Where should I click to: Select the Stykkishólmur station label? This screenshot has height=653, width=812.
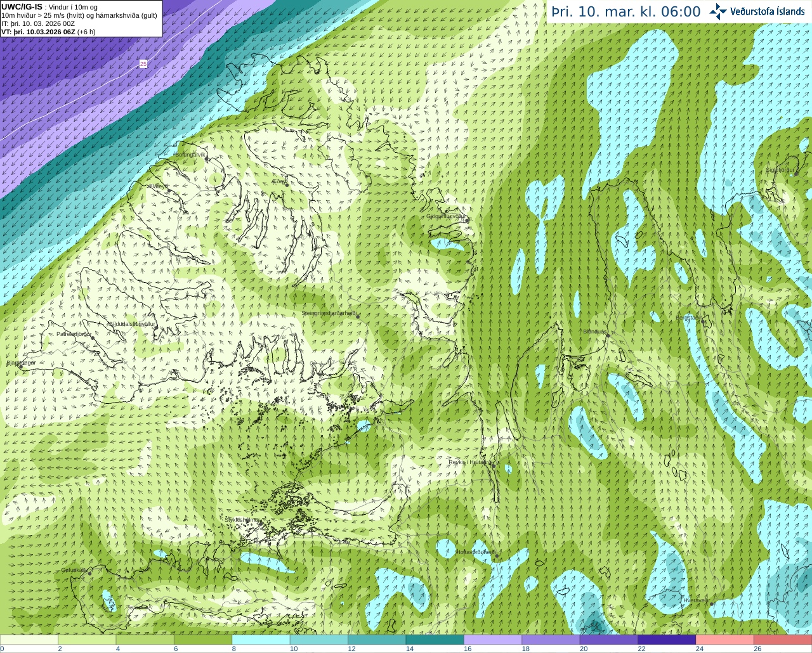coord(242,519)
